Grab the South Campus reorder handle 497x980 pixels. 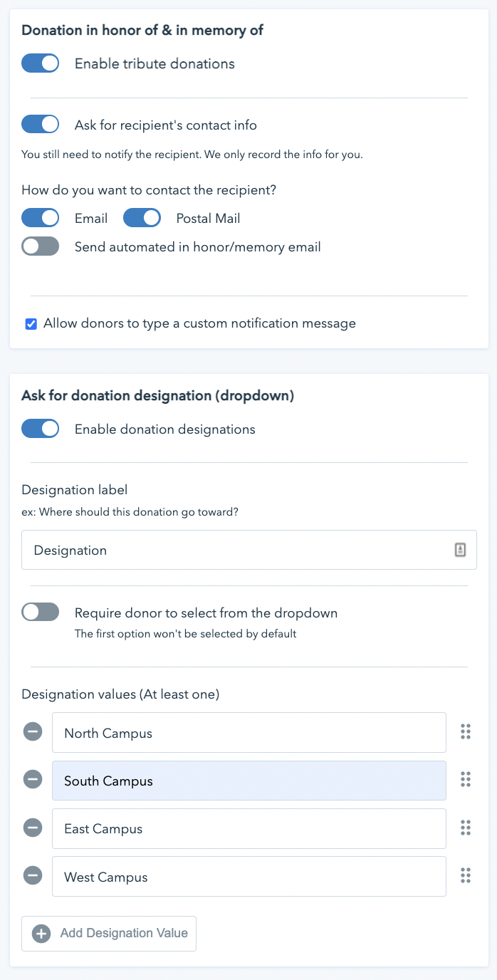(466, 780)
